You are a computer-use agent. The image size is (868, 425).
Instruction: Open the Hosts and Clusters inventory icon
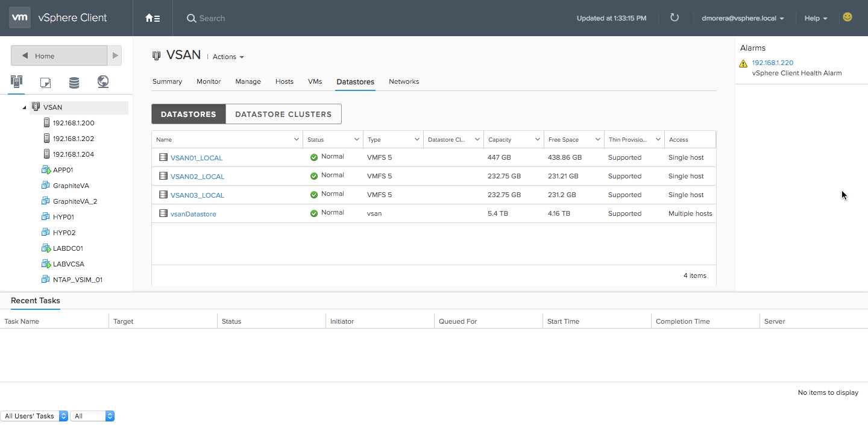16,82
